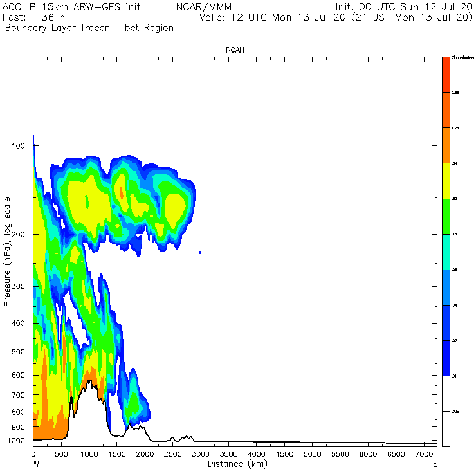This screenshot has width=476, height=476.
Task: Click the 'W' west end label
Action: point(36,464)
